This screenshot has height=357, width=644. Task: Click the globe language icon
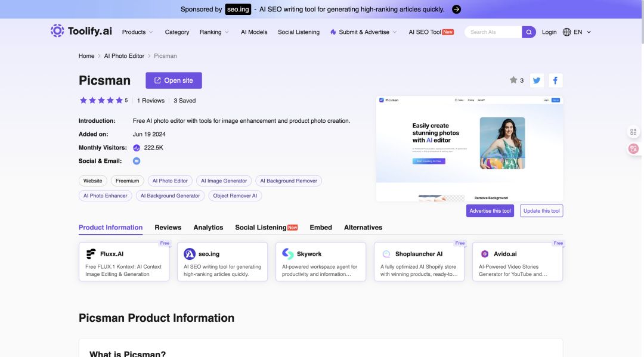[x=567, y=32]
